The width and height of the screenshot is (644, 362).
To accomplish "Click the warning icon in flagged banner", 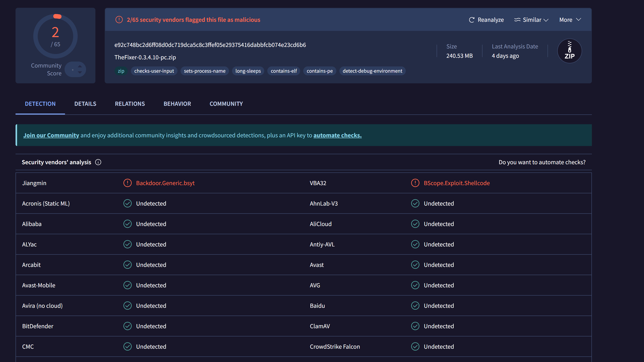I will (119, 20).
